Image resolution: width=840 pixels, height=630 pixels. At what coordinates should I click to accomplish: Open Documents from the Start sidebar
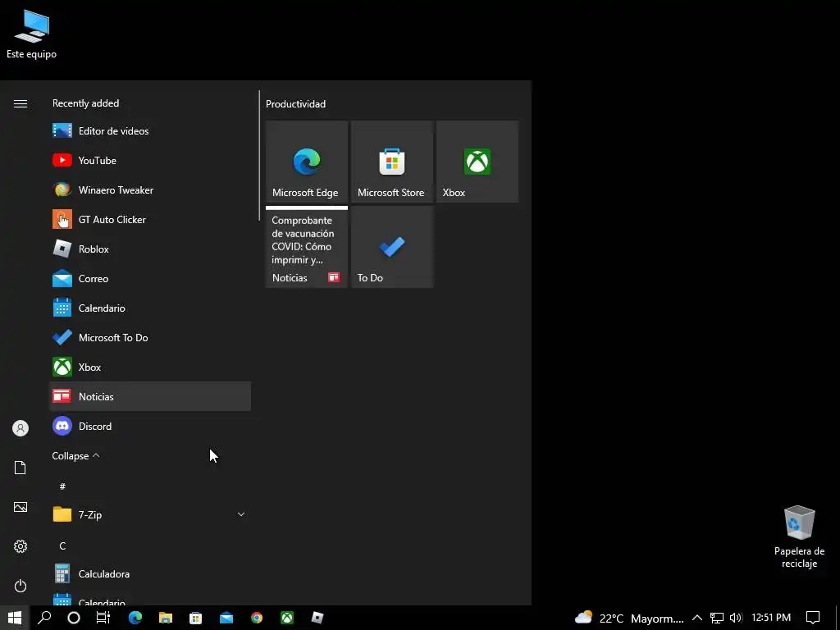click(x=21, y=468)
